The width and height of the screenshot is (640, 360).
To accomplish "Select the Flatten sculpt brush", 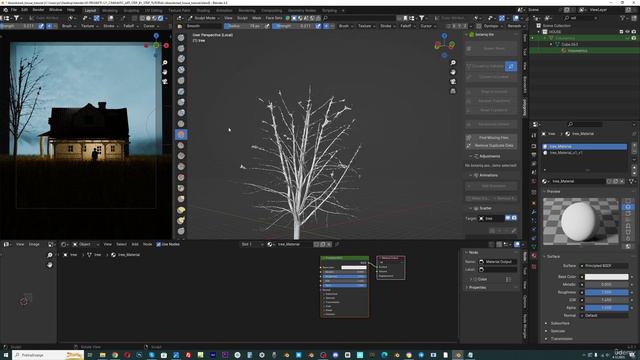I will (181, 145).
